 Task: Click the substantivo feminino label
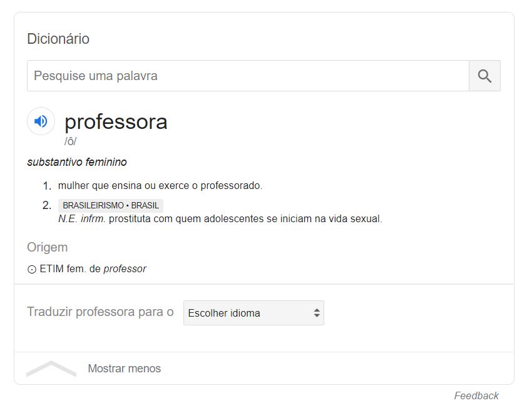click(x=77, y=162)
